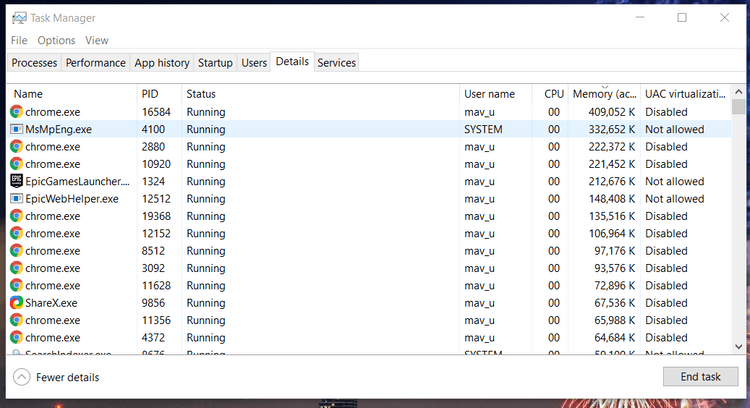This screenshot has width=750, height=408.
Task: Click chrome icon in row PID 11356
Action: 16,320
